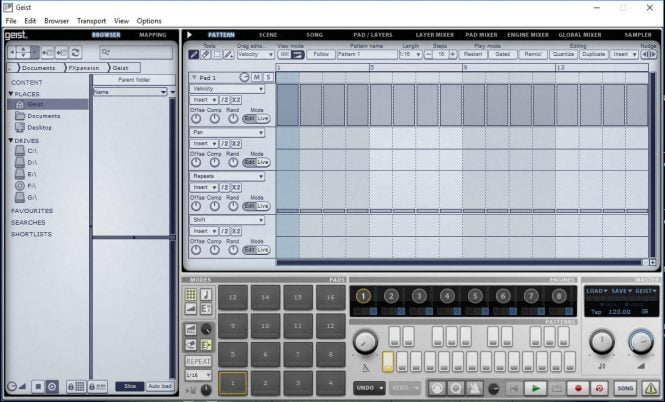Click the red record button
Image resolution: width=665 pixels, height=402 pixels.
(578, 388)
